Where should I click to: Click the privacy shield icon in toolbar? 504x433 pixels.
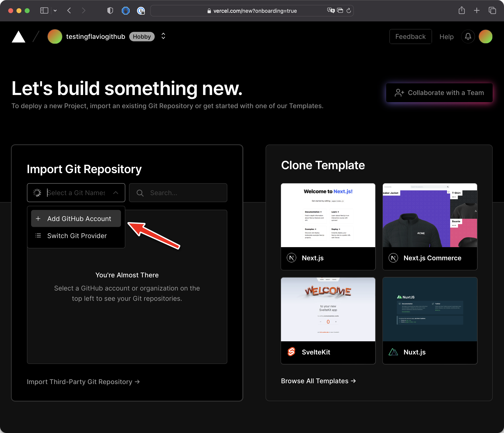point(110,10)
